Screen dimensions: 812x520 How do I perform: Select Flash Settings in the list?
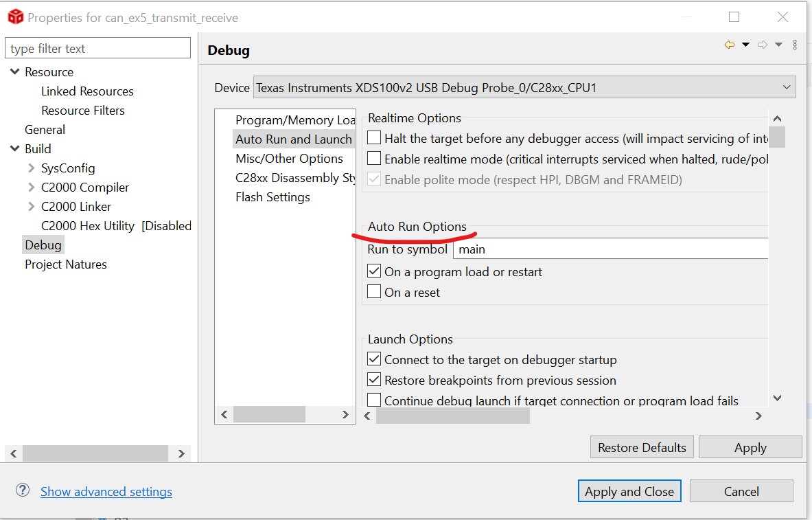(272, 197)
